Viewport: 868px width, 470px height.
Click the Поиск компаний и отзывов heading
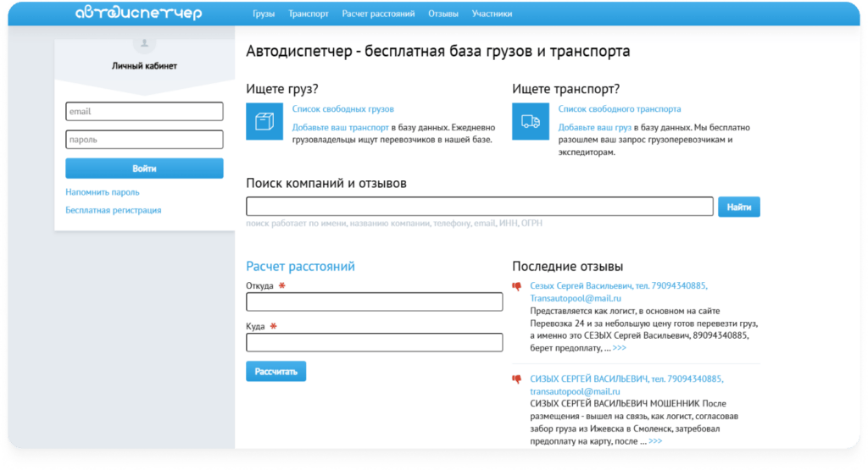(326, 183)
